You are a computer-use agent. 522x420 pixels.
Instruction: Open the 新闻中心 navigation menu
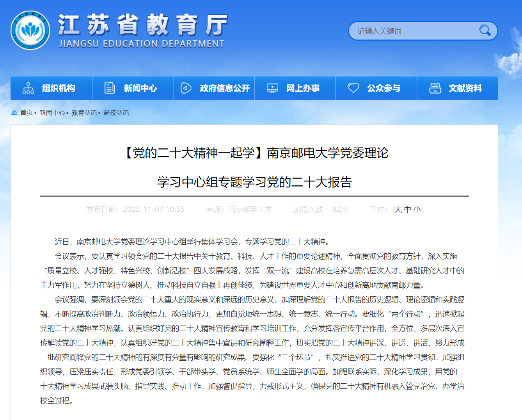click(140, 88)
